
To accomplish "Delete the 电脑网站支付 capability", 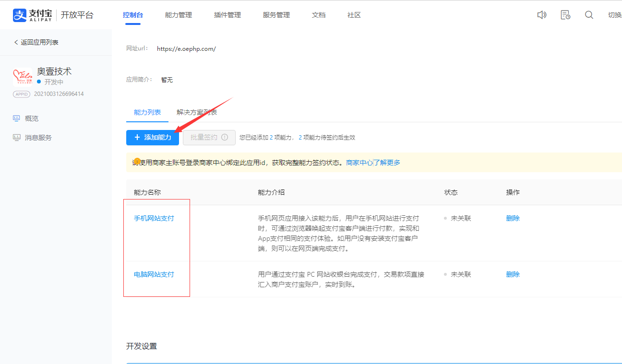I will coord(513,274).
